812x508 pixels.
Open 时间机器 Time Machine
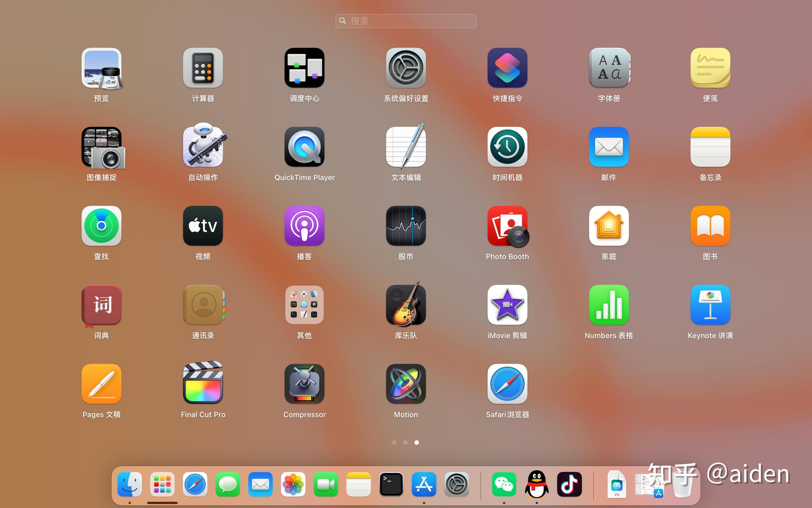[507, 147]
